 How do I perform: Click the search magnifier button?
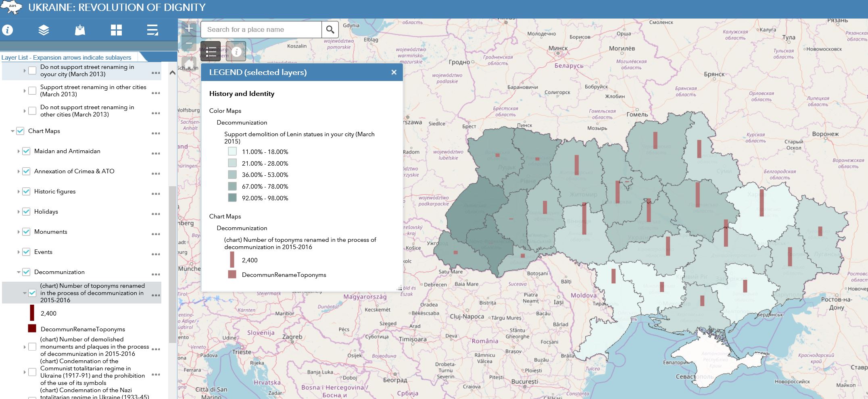[x=330, y=29]
